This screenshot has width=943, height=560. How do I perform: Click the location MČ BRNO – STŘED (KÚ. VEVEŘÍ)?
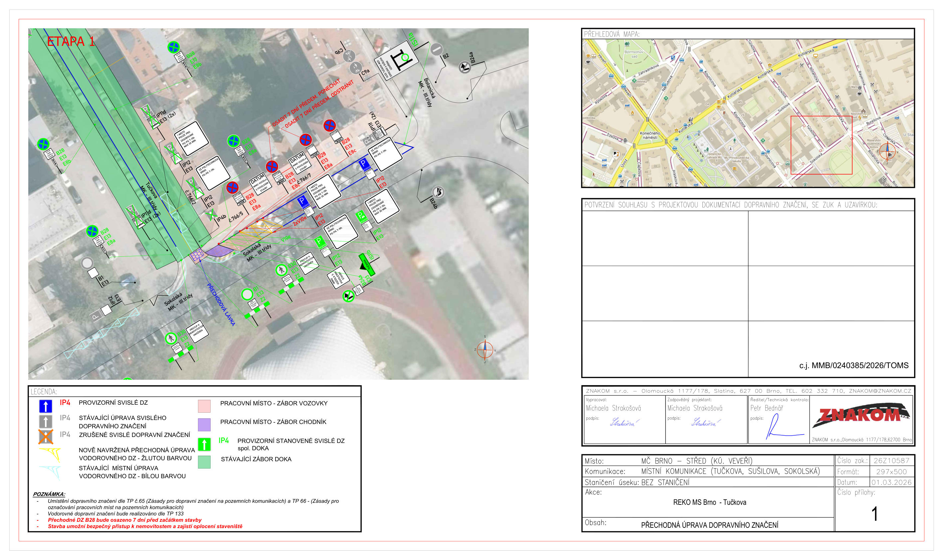697,461
